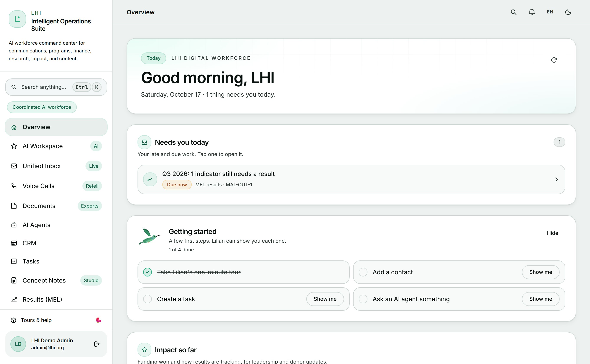Open the Overview menu item
Screen dimensions: 590x364
pyautogui.click(x=56, y=127)
